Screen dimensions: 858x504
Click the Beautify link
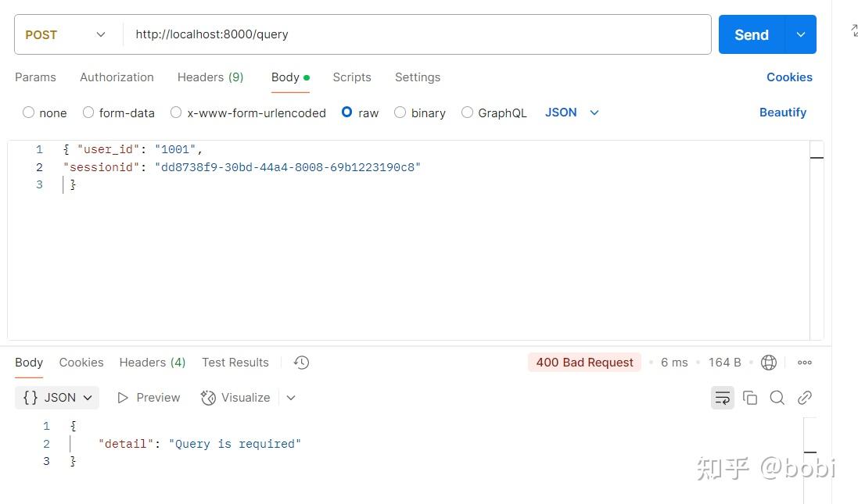(x=782, y=113)
